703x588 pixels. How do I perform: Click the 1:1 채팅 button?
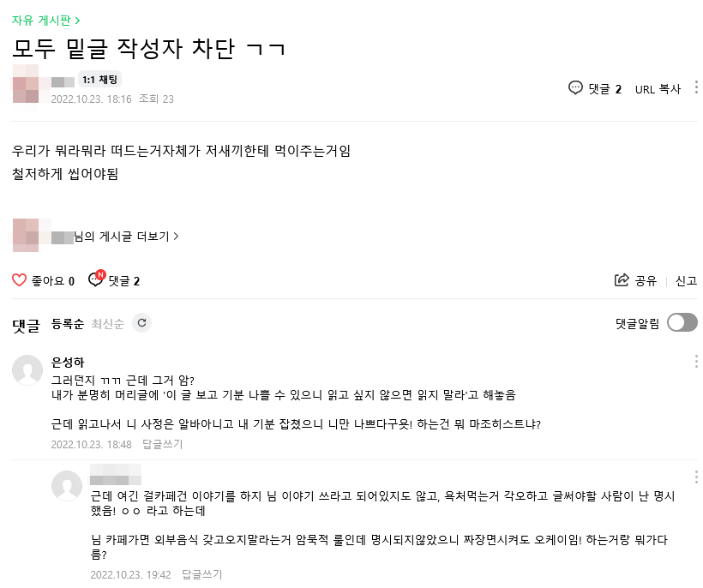(x=100, y=80)
